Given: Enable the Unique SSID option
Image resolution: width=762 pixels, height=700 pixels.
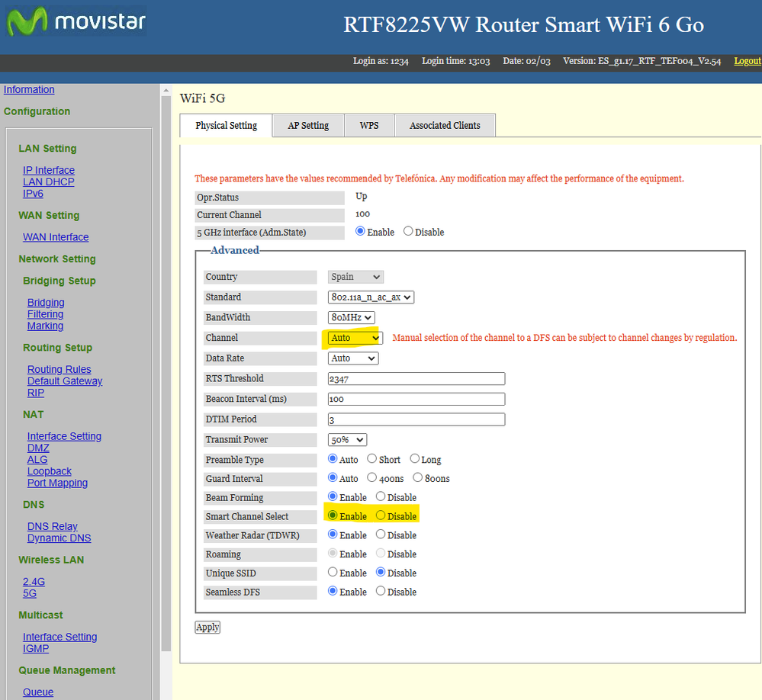Looking at the screenshot, I should pyautogui.click(x=333, y=573).
